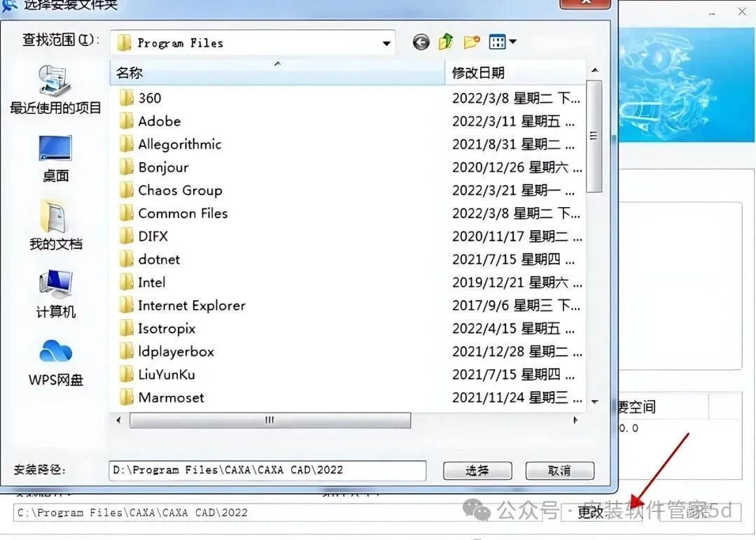Expand the 查找范围 Program Files dropdown
The image size is (756, 540).
[386, 43]
